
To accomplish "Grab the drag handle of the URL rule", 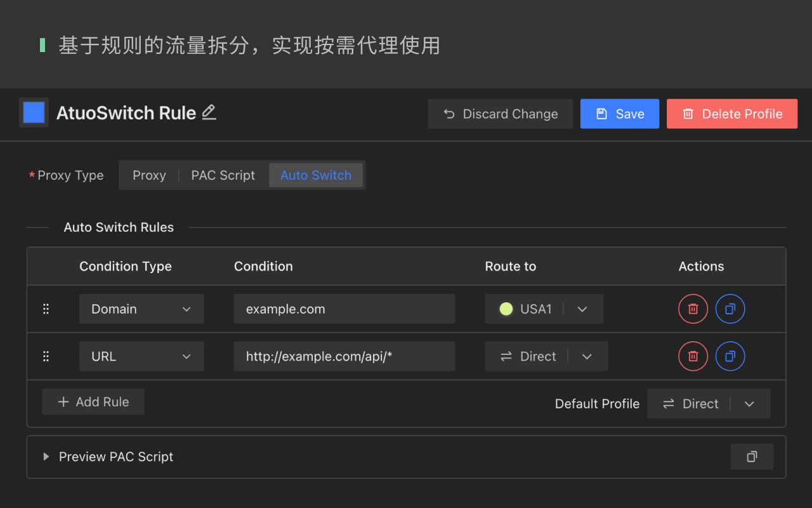I will (x=46, y=356).
